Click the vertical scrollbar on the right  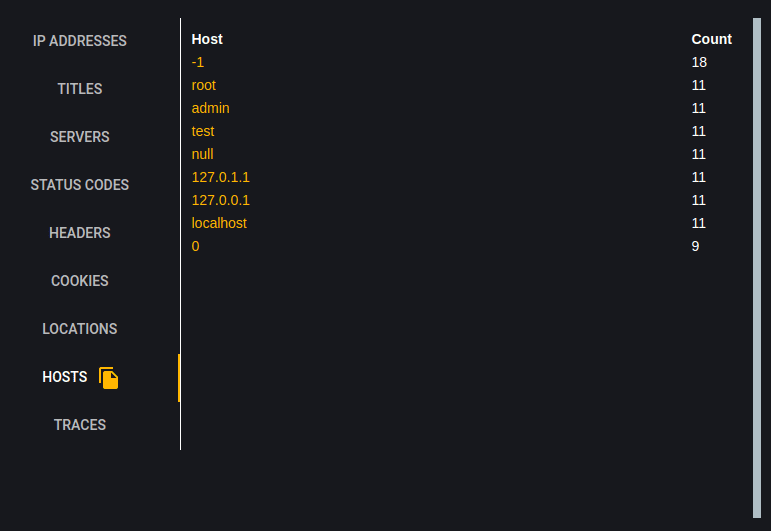[x=757, y=266]
